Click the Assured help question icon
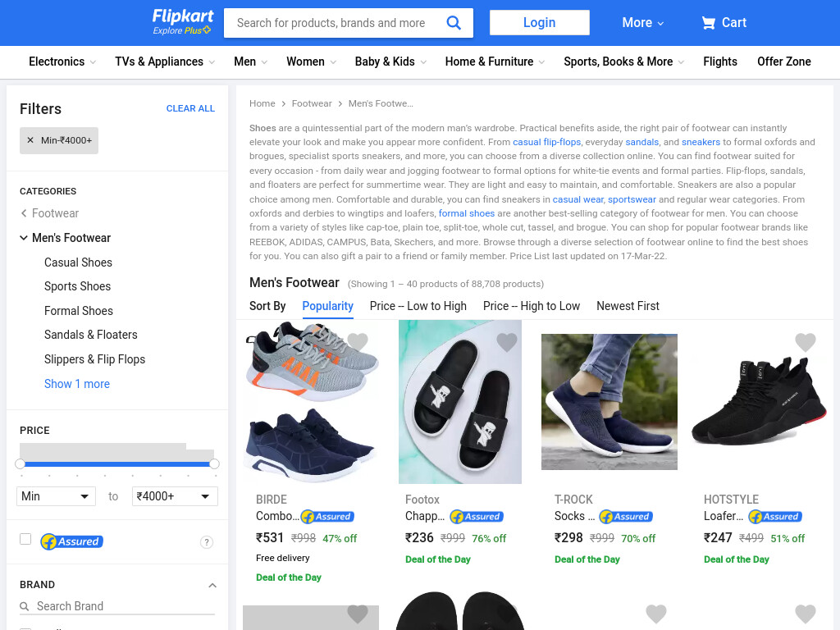This screenshot has width=840, height=630. (206, 542)
